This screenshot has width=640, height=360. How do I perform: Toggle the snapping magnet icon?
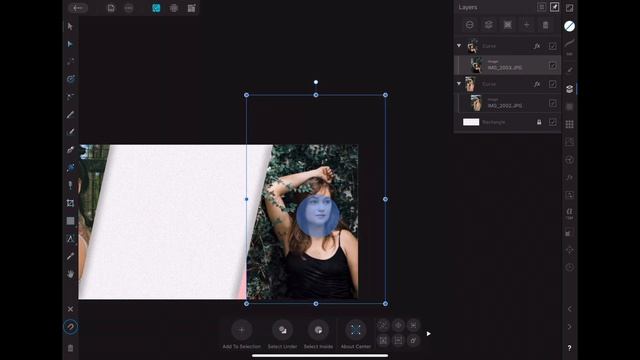coord(70,327)
